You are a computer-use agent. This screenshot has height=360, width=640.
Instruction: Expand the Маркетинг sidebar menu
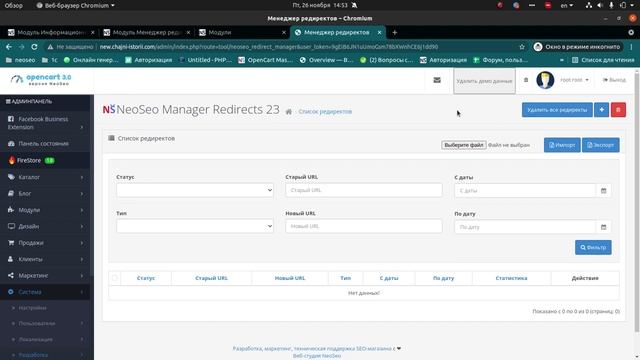point(45,276)
